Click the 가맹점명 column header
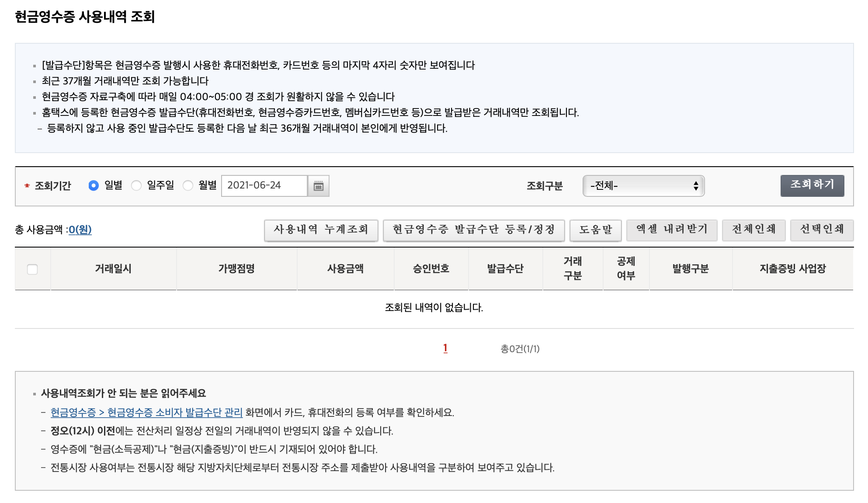Viewport: 868px width, 503px height. (236, 269)
